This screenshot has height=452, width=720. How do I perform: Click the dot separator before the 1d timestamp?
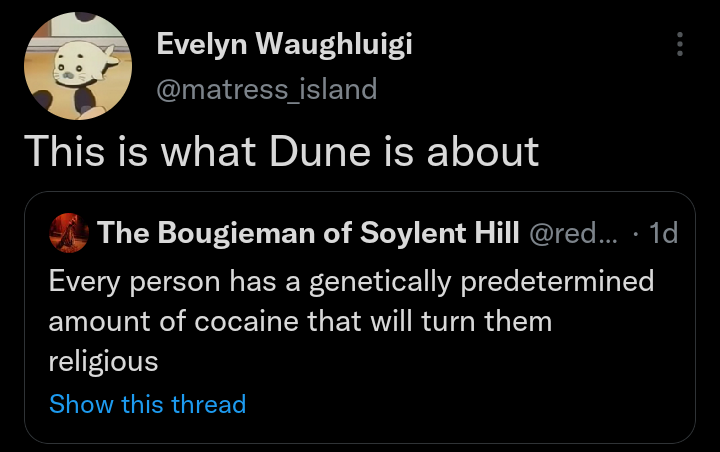(638, 234)
